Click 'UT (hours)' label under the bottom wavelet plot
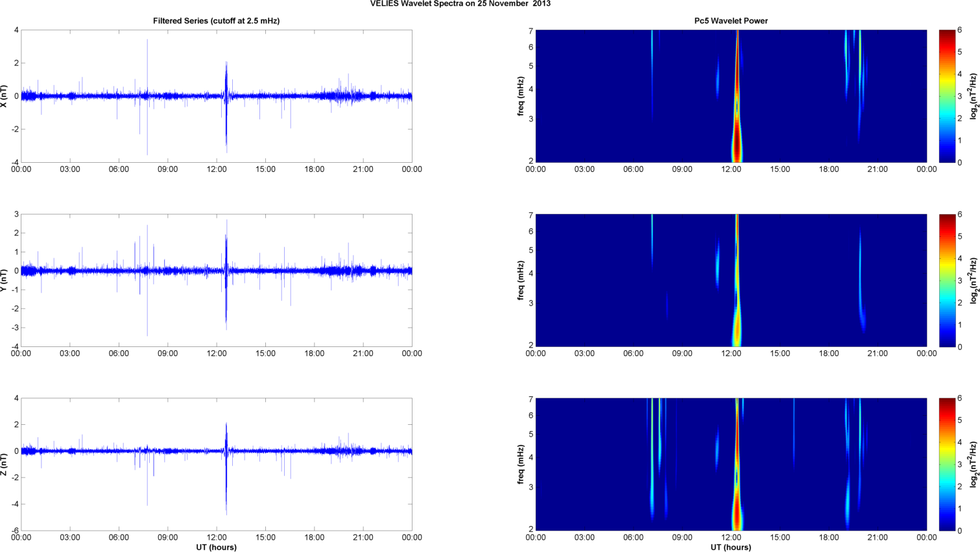 pyautogui.click(x=731, y=547)
